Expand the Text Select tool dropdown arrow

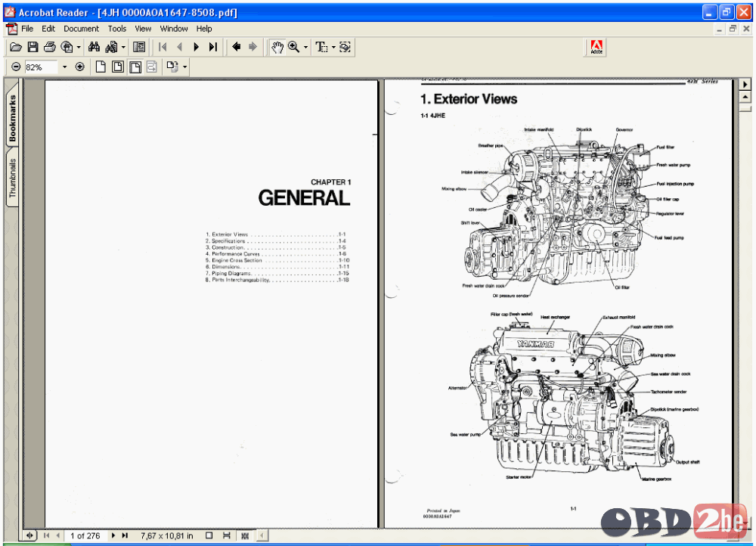(333, 48)
